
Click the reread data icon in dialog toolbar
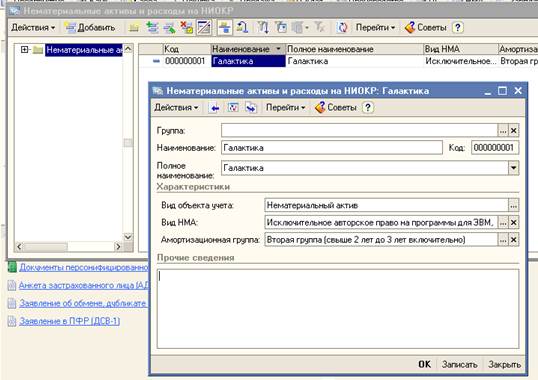coord(233,108)
